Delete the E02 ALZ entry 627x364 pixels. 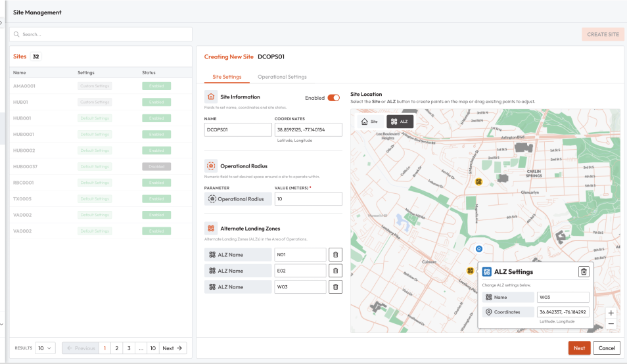335,271
